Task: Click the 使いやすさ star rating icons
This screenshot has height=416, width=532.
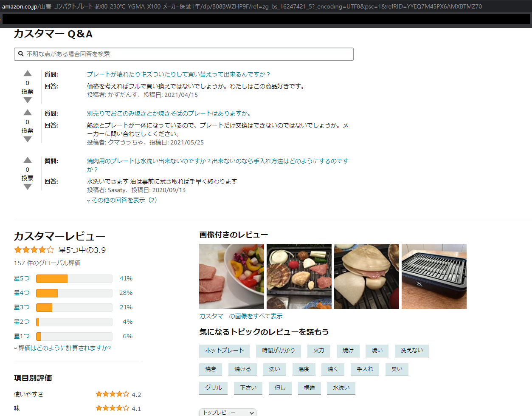Action: click(113, 394)
